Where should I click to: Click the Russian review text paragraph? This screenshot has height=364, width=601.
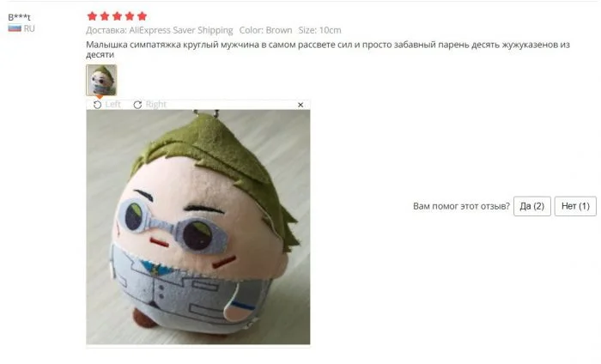328,50
